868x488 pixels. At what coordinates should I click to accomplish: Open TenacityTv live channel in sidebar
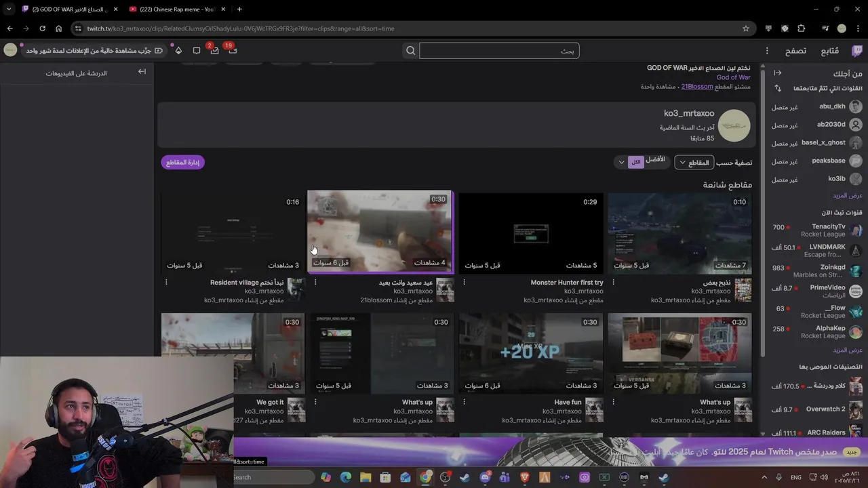pyautogui.click(x=816, y=230)
